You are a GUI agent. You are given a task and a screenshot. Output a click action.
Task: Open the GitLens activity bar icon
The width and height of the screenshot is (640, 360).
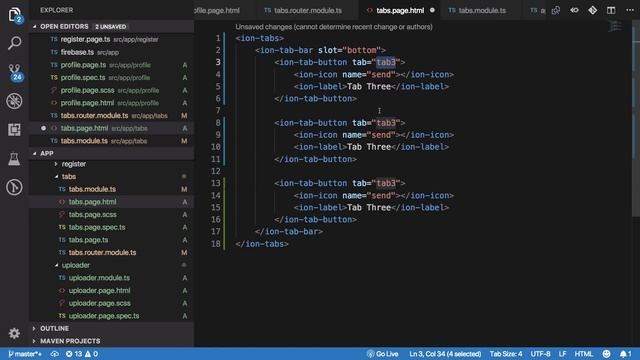pos(14,187)
